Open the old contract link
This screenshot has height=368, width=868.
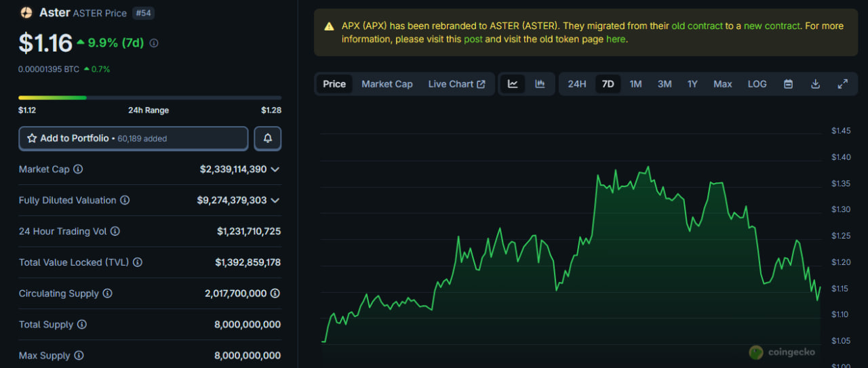[697, 26]
